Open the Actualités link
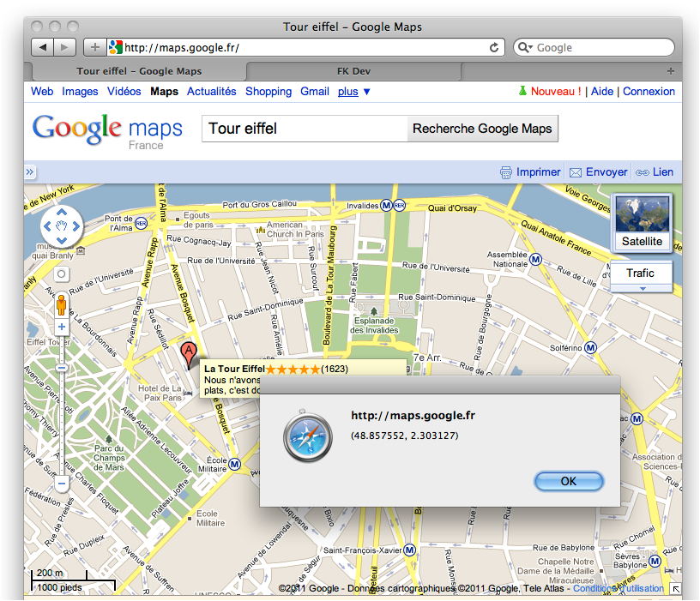700x601 pixels. (212, 92)
